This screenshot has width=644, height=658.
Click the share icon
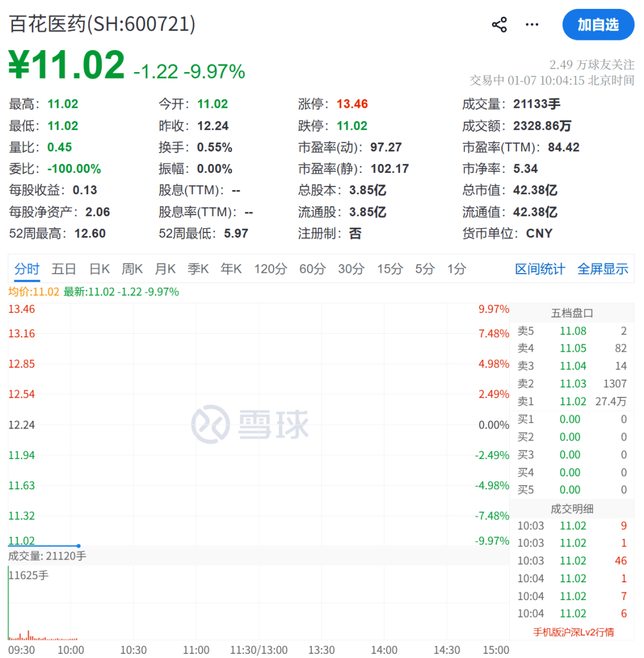pos(499,25)
